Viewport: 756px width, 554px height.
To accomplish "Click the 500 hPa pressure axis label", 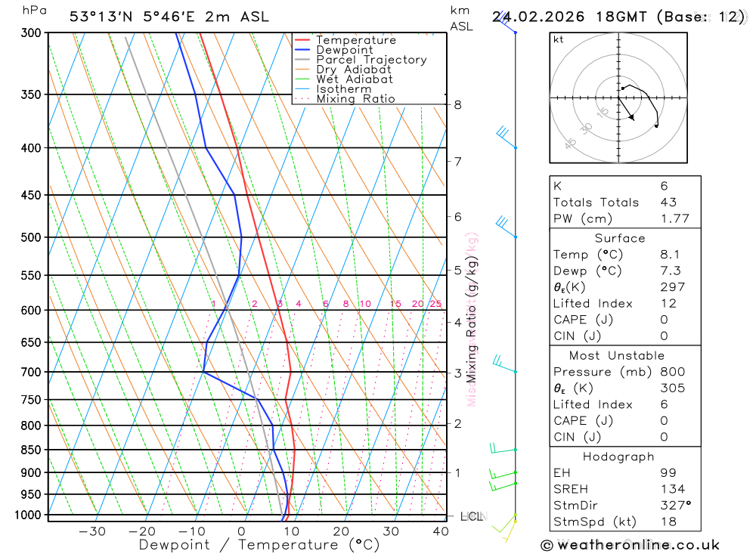I will click(31, 237).
